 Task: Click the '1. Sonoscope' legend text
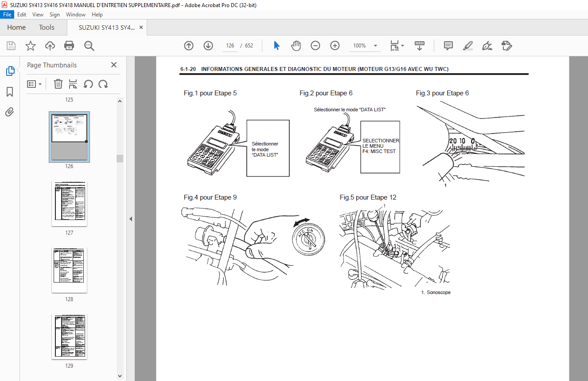click(x=436, y=292)
